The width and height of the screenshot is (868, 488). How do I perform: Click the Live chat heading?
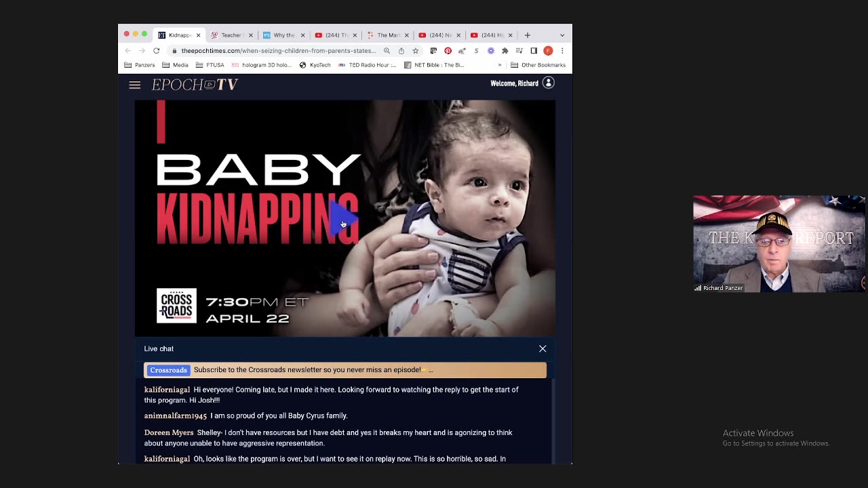click(x=159, y=348)
